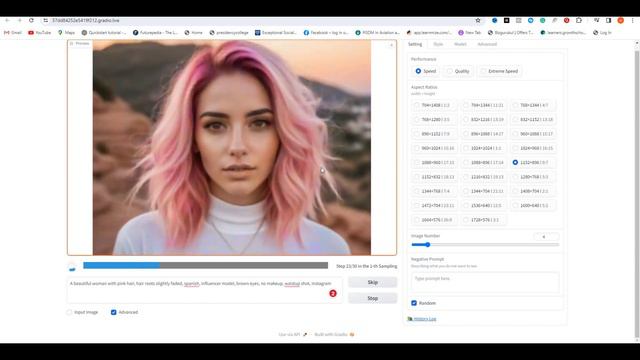The height and width of the screenshot is (360, 640).
Task: Open the YouTube bookmark
Action: 40,33
